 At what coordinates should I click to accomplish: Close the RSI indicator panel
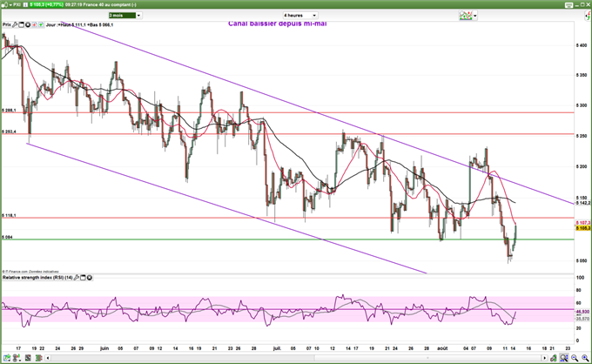(x=90, y=278)
